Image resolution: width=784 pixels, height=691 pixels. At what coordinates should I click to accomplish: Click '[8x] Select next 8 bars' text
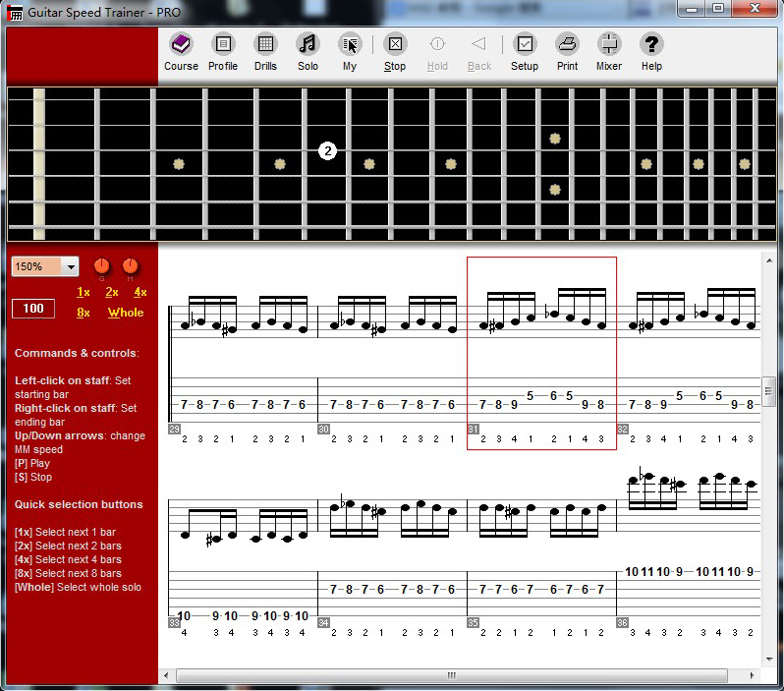point(68,573)
